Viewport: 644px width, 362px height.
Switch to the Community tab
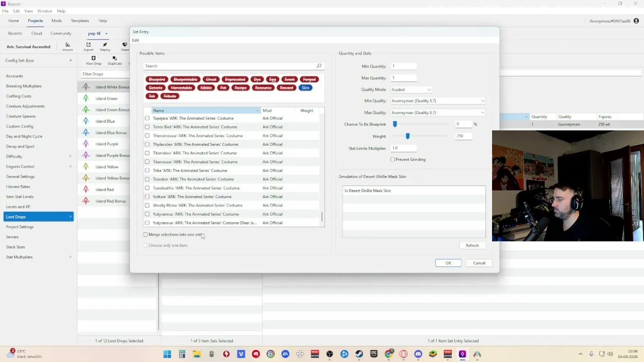click(61, 33)
